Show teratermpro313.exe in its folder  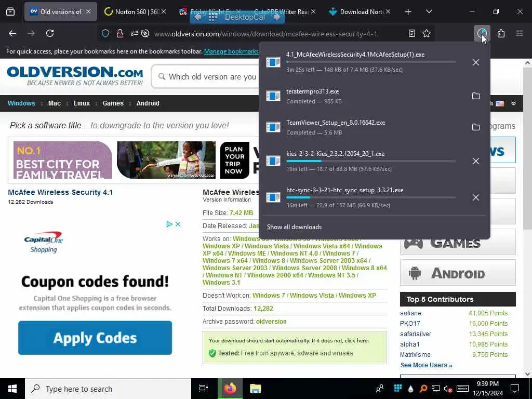pyautogui.click(x=476, y=96)
